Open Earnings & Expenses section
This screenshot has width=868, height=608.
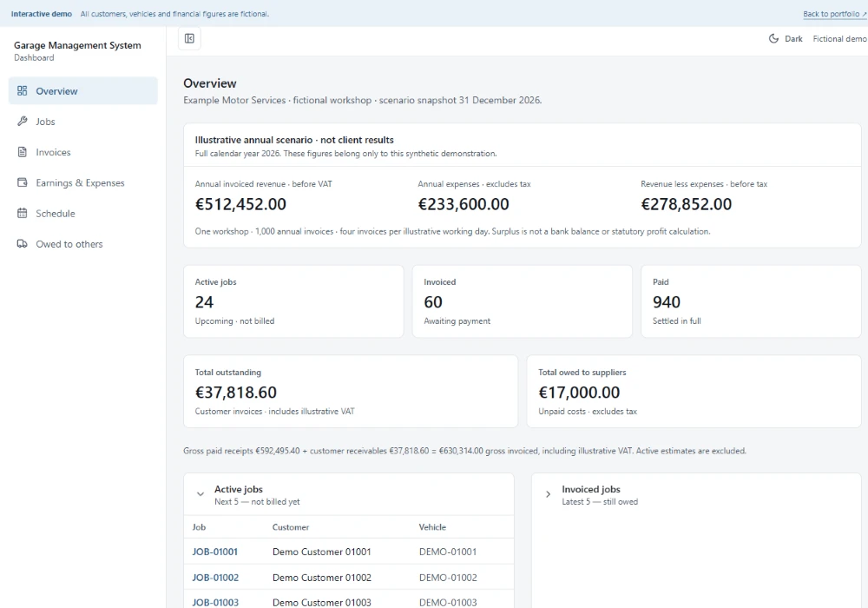pos(83,182)
